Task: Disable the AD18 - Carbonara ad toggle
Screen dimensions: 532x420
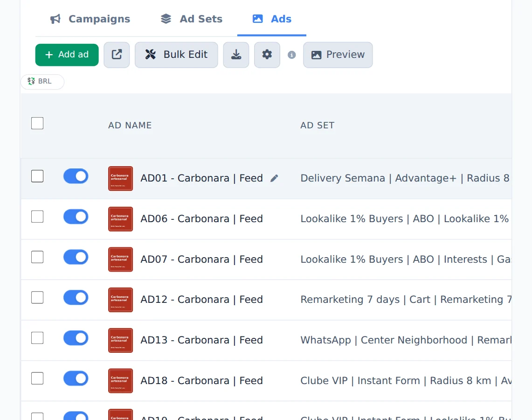Action: tap(76, 378)
